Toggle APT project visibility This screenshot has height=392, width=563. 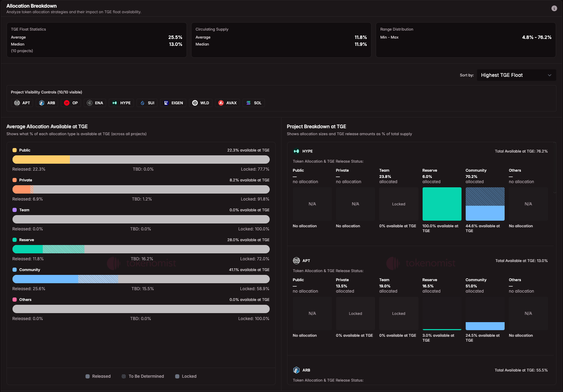pos(22,103)
